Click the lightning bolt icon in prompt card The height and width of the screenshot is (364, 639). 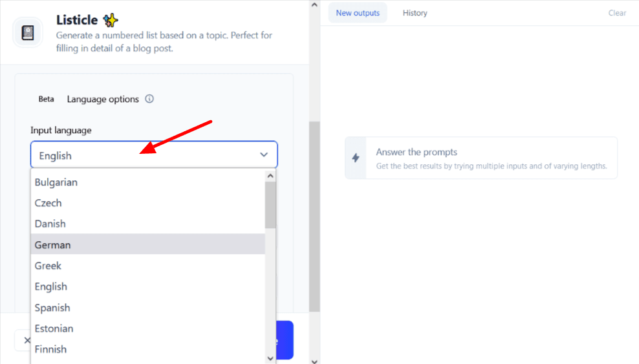356,158
